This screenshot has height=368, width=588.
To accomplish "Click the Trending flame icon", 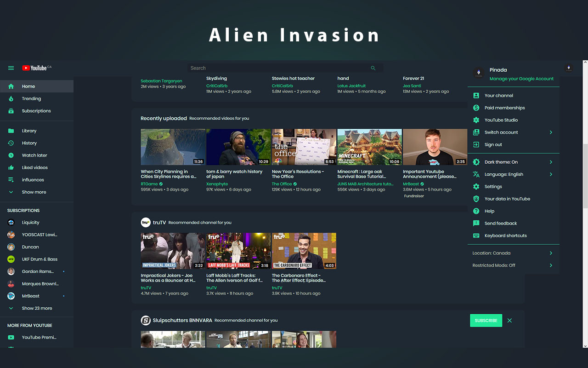I will [x=11, y=98].
